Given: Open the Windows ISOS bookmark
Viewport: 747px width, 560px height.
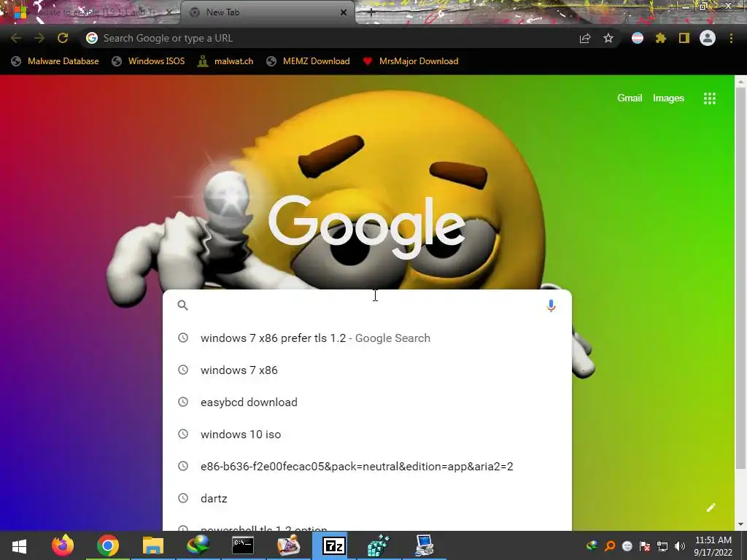Looking at the screenshot, I should point(148,61).
